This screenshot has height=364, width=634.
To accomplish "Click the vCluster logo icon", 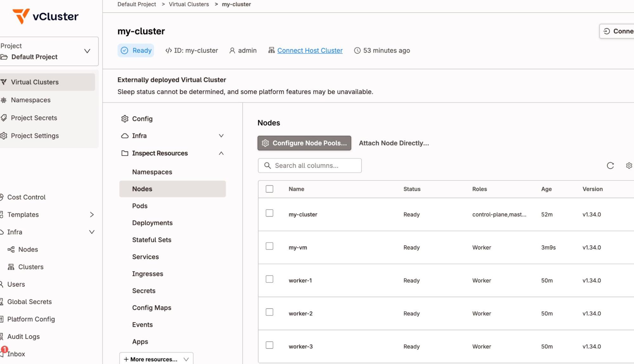I will (21, 16).
